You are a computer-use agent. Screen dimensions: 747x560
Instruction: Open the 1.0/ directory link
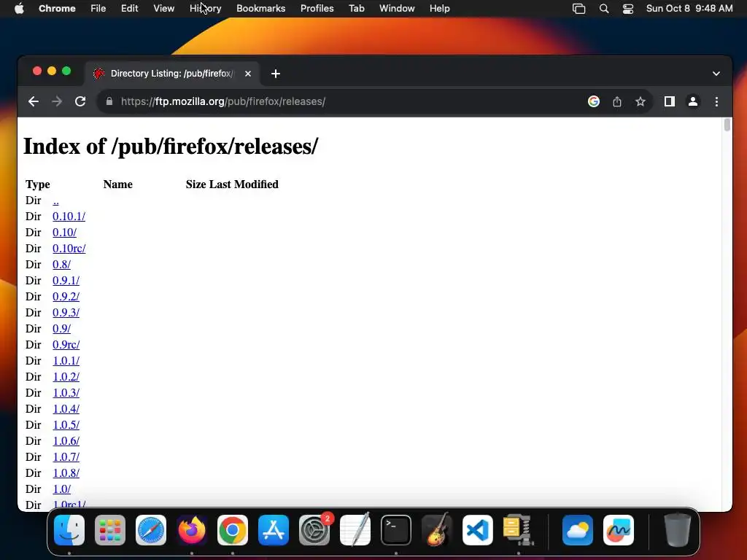coord(61,489)
